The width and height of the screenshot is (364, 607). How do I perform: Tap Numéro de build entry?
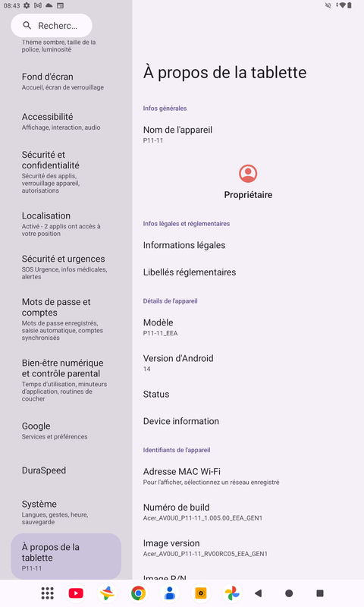click(248, 512)
